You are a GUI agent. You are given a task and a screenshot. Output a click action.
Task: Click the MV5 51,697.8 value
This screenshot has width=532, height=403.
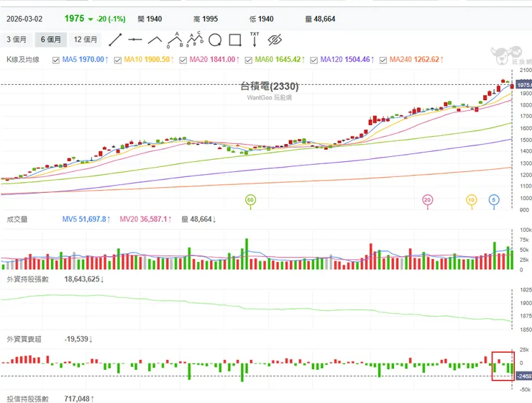pos(86,219)
